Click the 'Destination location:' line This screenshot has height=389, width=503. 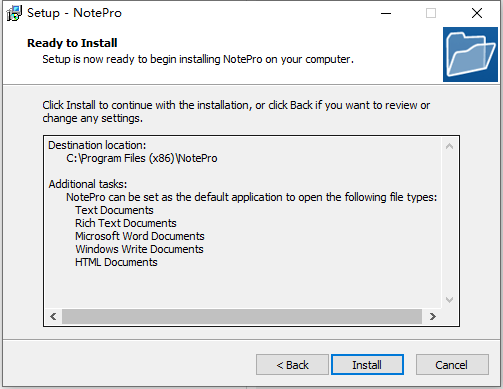pyautogui.click(x=97, y=145)
